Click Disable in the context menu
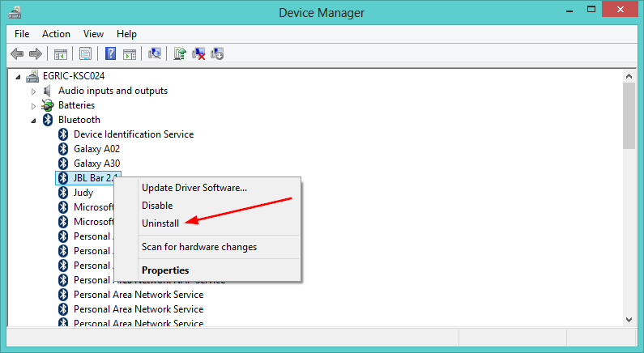Viewport: 644px width, 353px height. 157,205
